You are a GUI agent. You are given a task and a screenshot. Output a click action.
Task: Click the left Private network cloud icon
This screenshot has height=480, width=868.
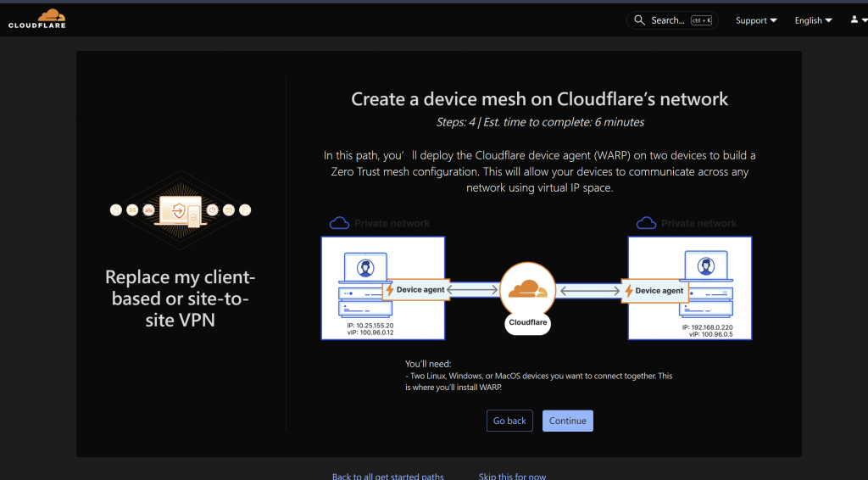pyautogui.click(x=339, y=223)
